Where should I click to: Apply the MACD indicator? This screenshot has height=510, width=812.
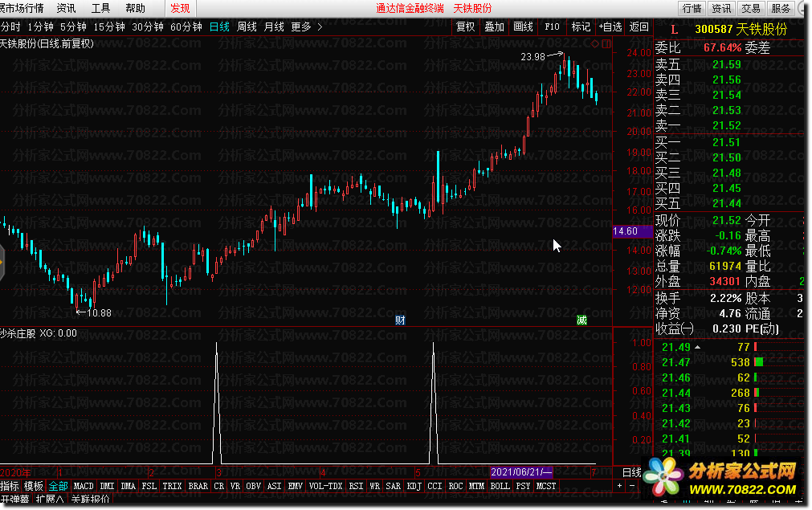click(84, 486)
